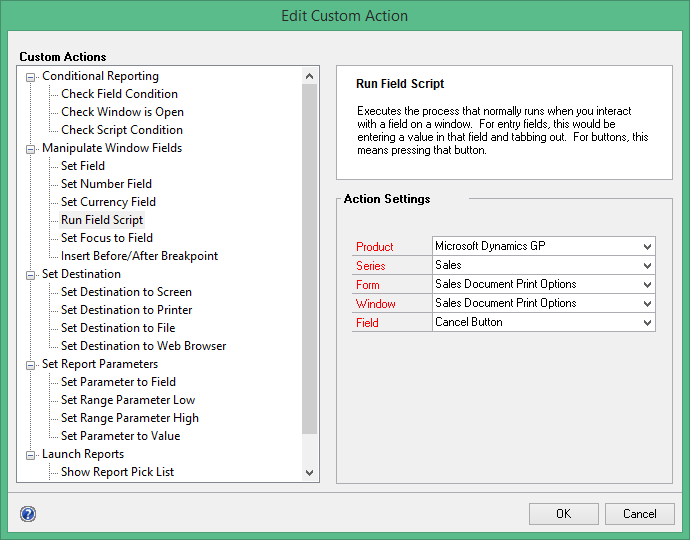The width and height of the screenshot is (690, 540).
Task: Select the Set Field action
Action: point(83,166)
